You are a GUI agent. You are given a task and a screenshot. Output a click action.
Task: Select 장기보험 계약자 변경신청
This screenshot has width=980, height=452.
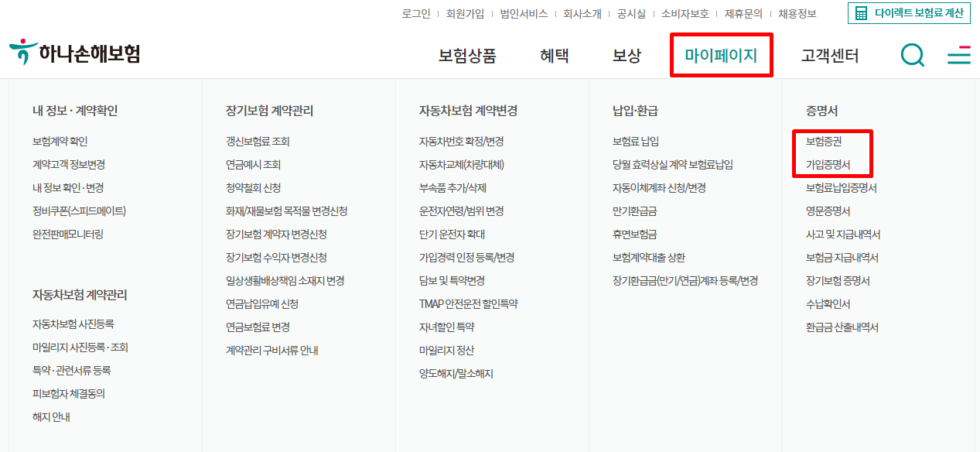click(276, 235)
